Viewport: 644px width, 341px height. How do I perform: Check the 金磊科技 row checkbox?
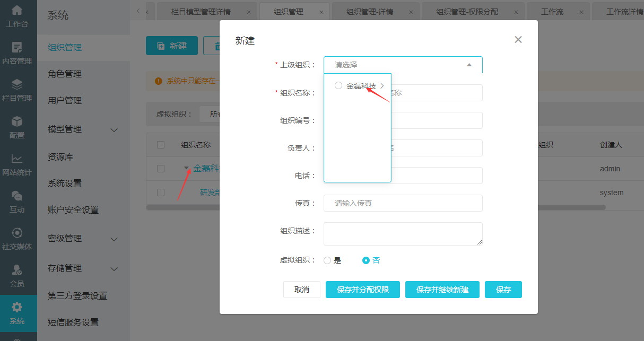[x=161, y=169]
